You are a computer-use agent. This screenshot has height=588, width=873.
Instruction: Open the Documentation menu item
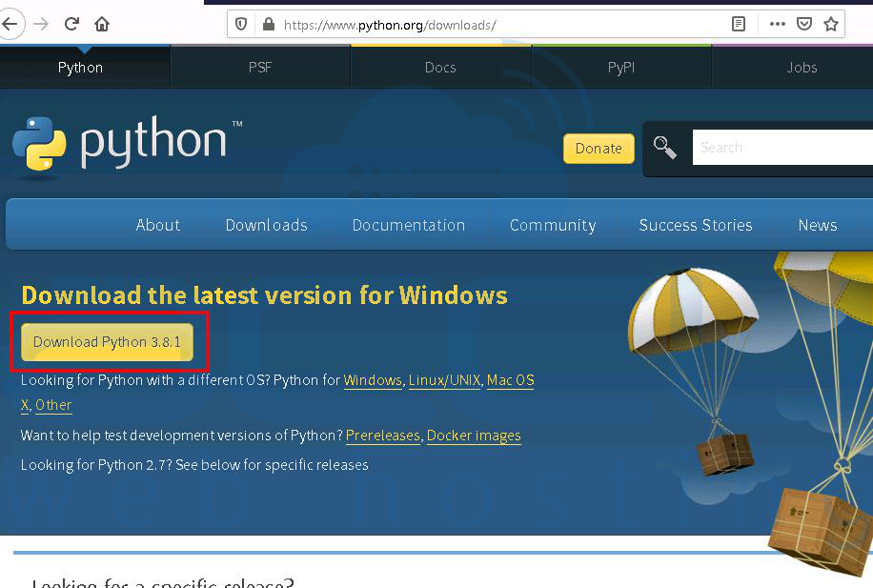[x=408, y=225]
